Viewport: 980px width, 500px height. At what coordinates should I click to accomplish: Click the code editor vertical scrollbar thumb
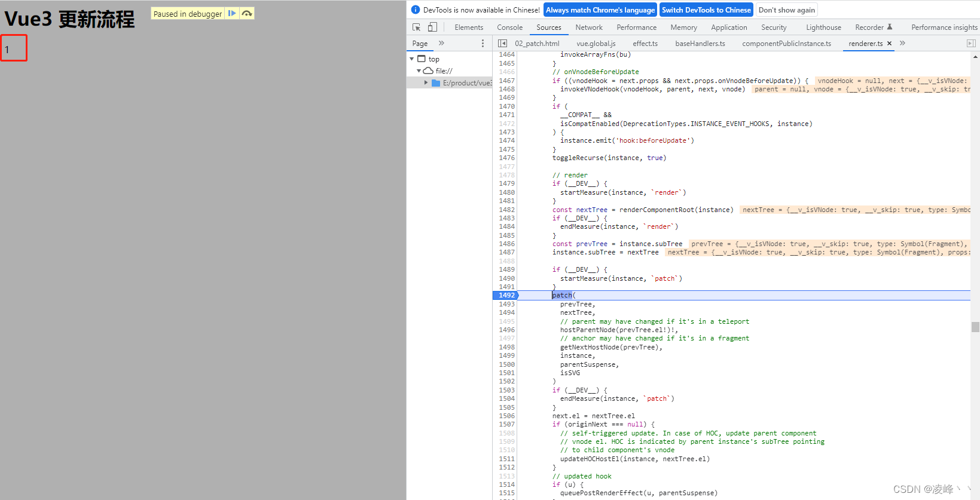point(975,327)
